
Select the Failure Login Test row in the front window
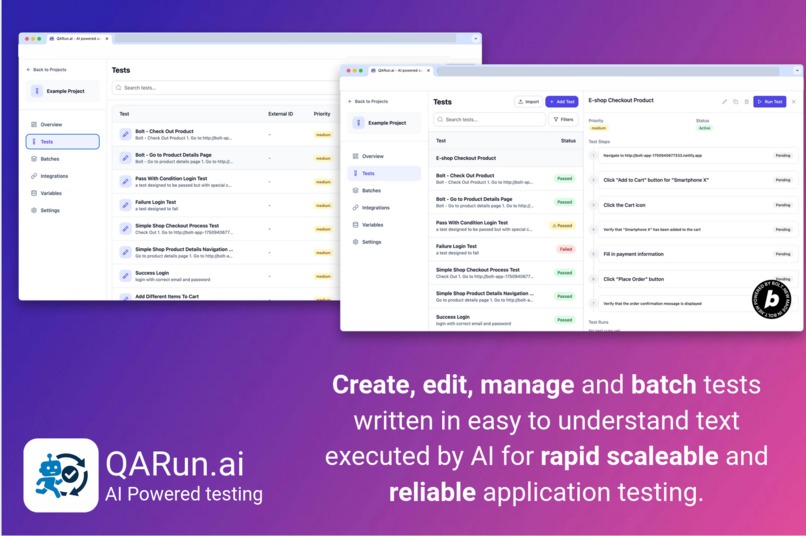(506, 249)
